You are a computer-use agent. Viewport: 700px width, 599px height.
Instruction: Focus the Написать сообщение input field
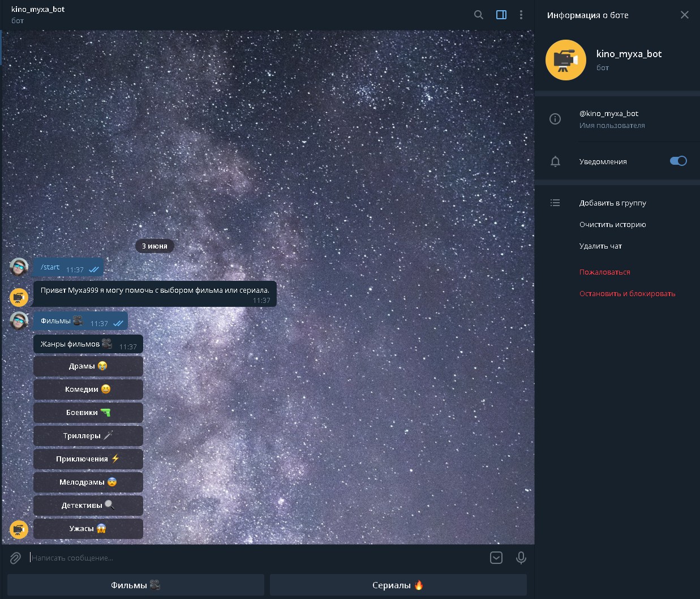coord(256,558)
